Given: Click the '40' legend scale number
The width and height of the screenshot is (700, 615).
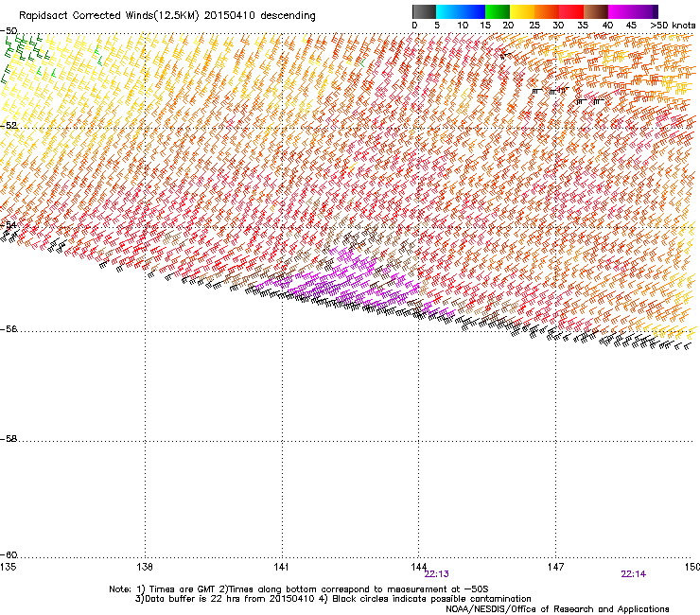Looking at the screenshot, I should [x=607, y=26].
